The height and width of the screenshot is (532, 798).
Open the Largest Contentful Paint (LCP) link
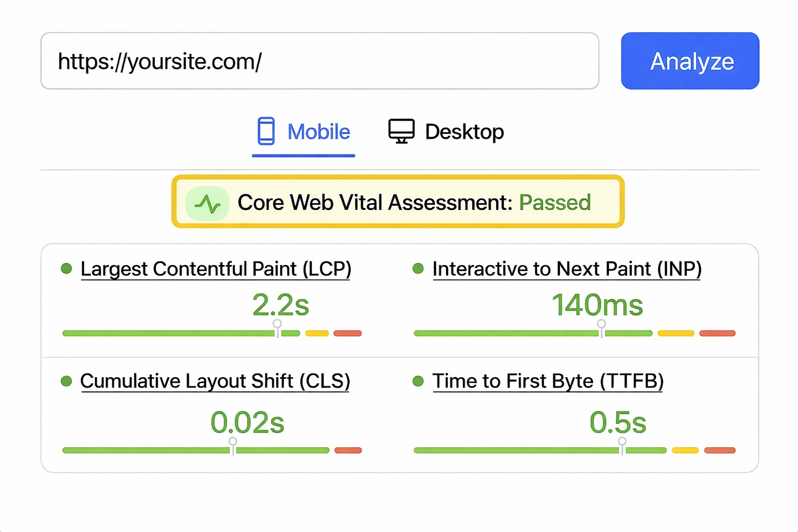(216, 269)
